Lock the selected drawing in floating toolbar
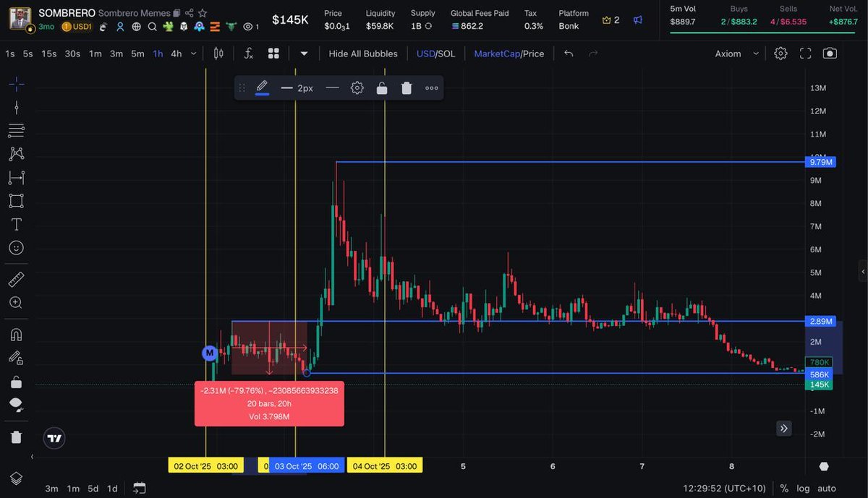The height and width of the screenshot is (498, 868). pyautogui.click(x=382, y=88)
